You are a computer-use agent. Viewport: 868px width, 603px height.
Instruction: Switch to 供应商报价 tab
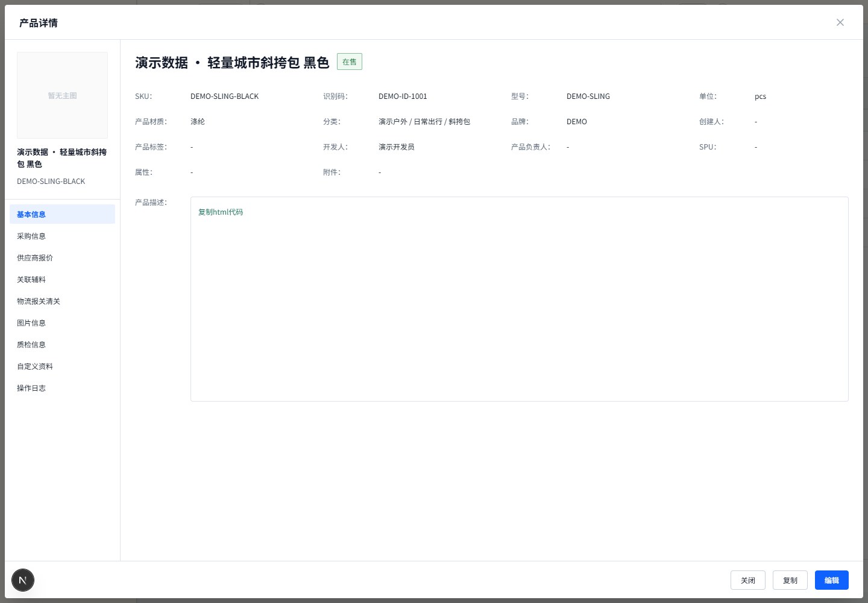coord(62,257)
